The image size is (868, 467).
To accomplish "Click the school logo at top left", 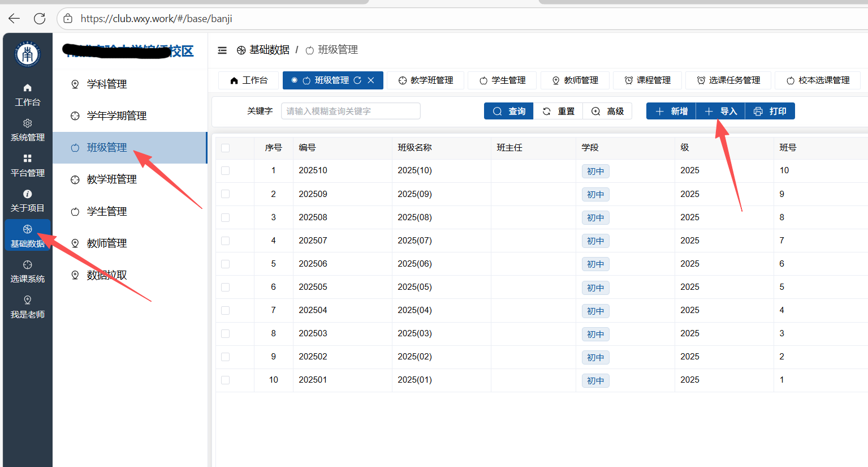I will click(x=27, y=55).
